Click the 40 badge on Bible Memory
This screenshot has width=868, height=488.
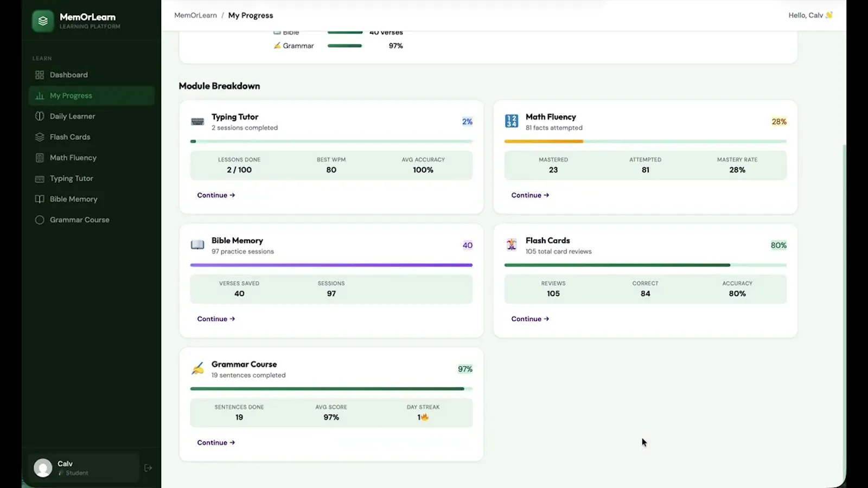[x=468, y=245]
